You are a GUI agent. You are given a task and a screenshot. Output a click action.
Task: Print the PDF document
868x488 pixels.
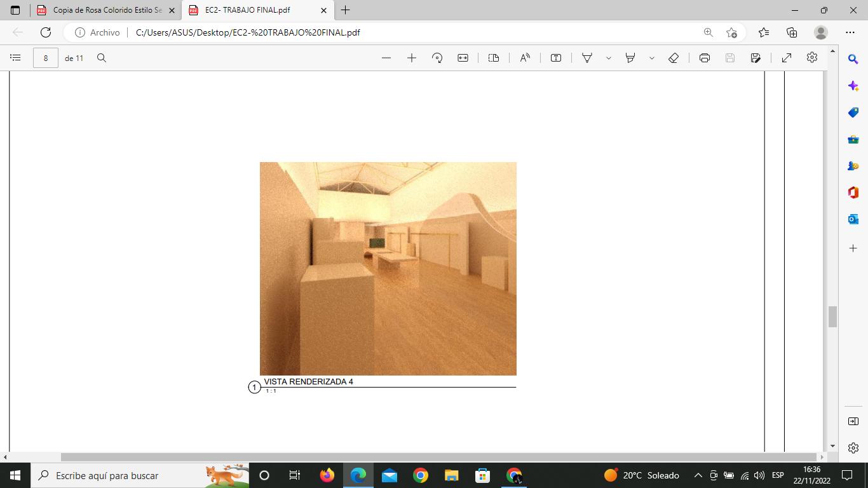(x=705, y=58)
